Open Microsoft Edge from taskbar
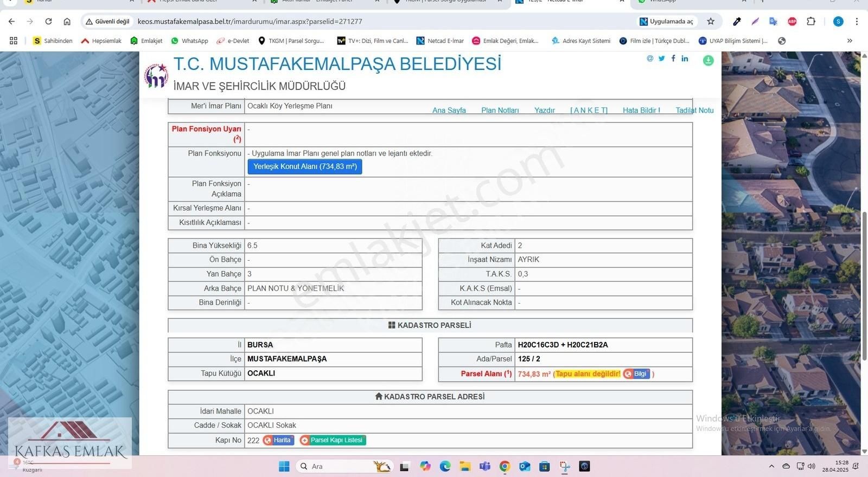This screenshot has width=868, height=477. [x=445, y=466]
